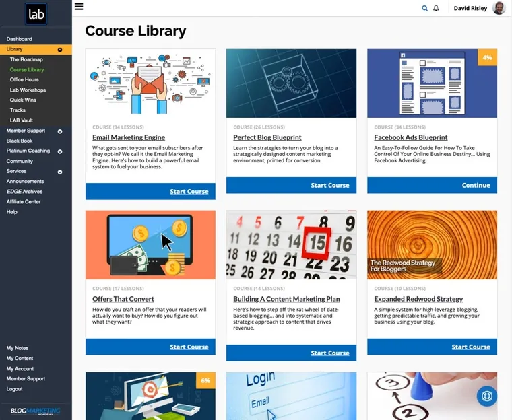The width and height of the screenshot is (512, 420).
Task: Open Offers That Convert title link
Action: click(x=123, y=299)
